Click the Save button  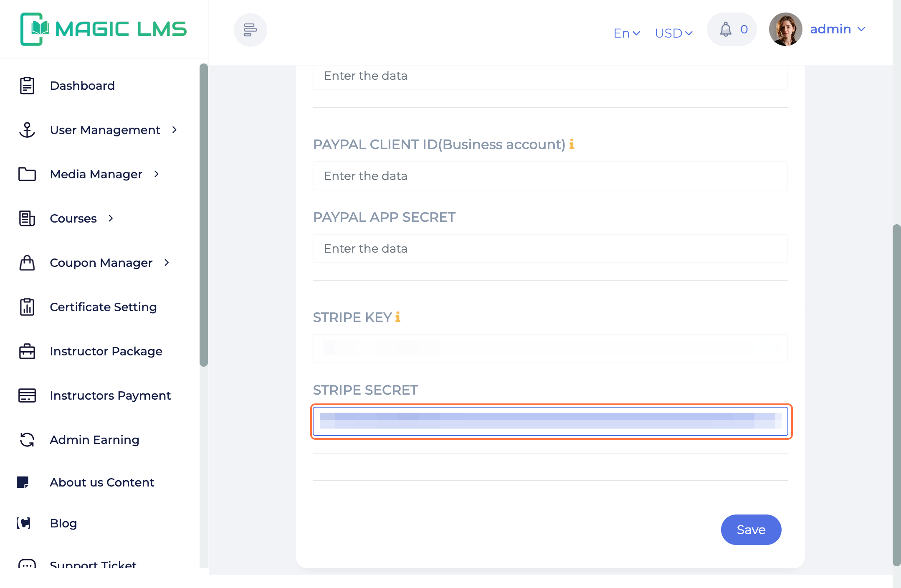pos(751,530)
